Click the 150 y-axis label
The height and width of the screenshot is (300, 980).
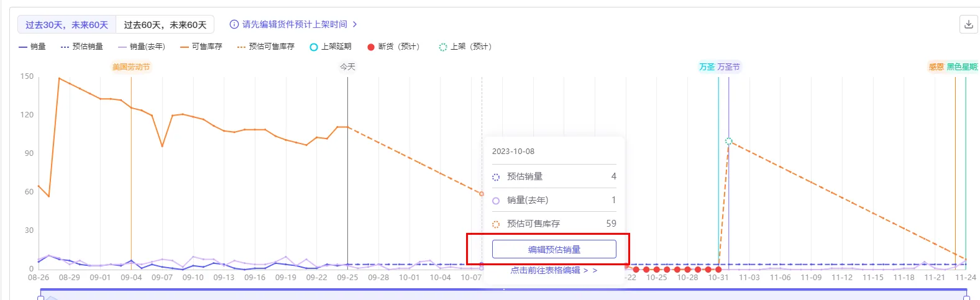[x=27, y=76]
